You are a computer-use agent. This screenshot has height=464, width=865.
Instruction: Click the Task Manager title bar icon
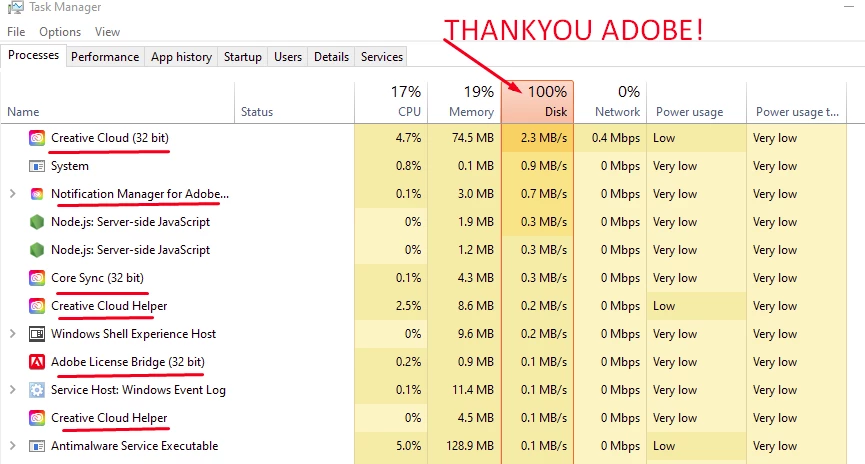tap(15, 7)
